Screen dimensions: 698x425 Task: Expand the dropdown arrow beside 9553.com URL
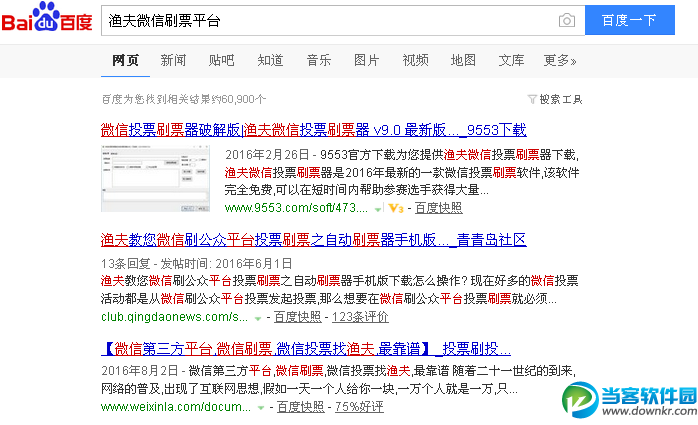coord(377,209)
